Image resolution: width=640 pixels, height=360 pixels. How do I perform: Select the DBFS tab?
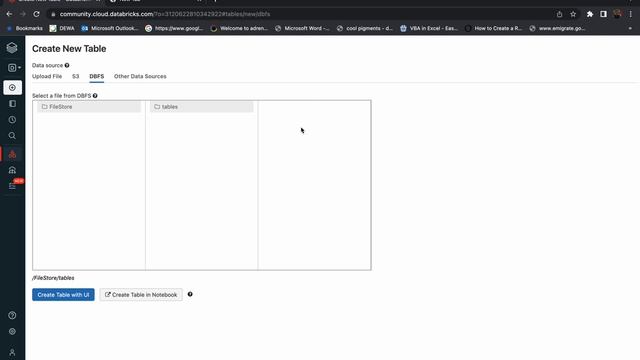pyautogui.click(x=97, y=76)
